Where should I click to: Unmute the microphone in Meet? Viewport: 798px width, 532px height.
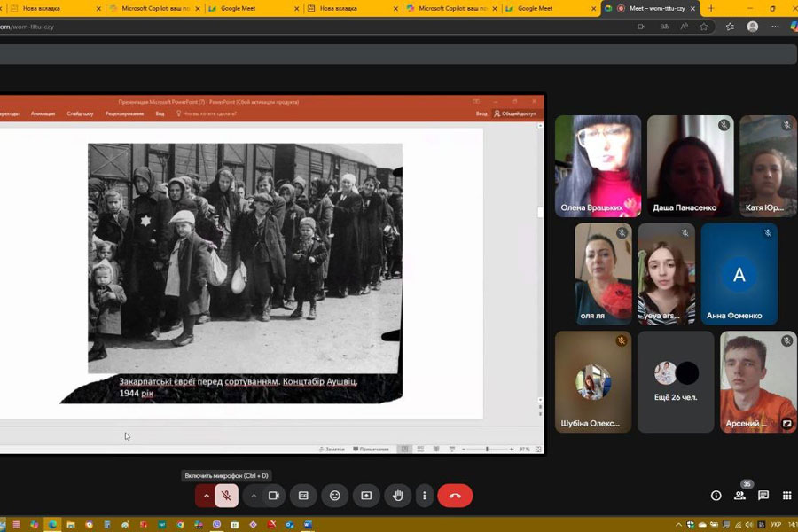tap(226, 496)
